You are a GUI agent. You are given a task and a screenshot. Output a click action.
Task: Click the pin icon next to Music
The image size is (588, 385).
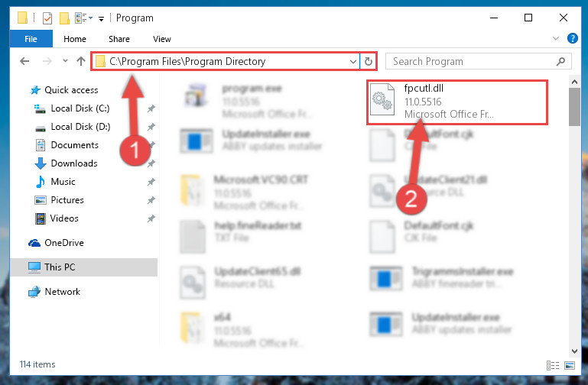151,182
